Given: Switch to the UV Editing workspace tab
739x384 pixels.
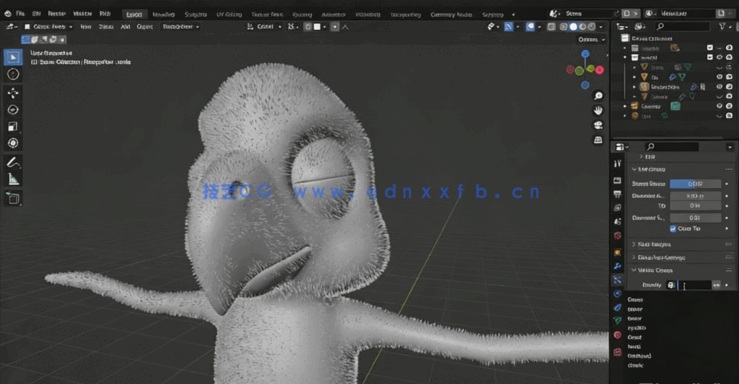Looking at the screenshot, I should 229,15.
